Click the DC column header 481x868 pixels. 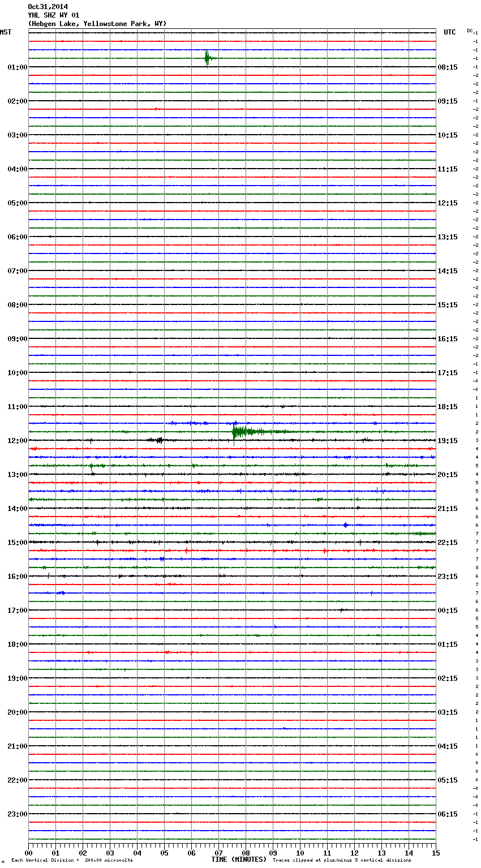point(470,31)
